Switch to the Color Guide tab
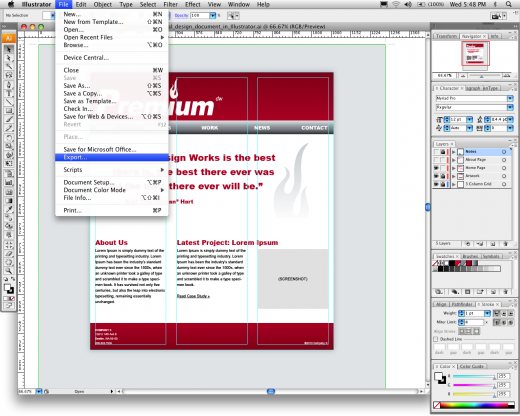The width and height of the screenshot is (520, 416). 472,366
